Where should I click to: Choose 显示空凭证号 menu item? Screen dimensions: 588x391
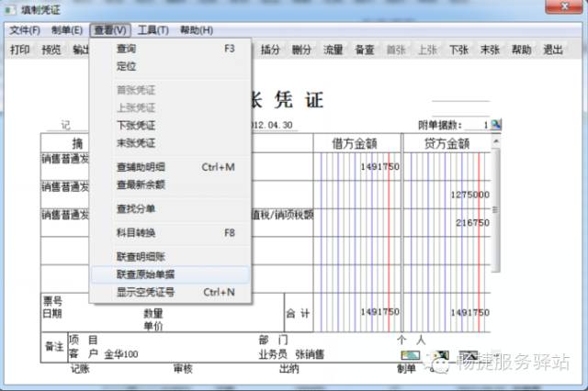pyautogui.click(x=146, y=292)
